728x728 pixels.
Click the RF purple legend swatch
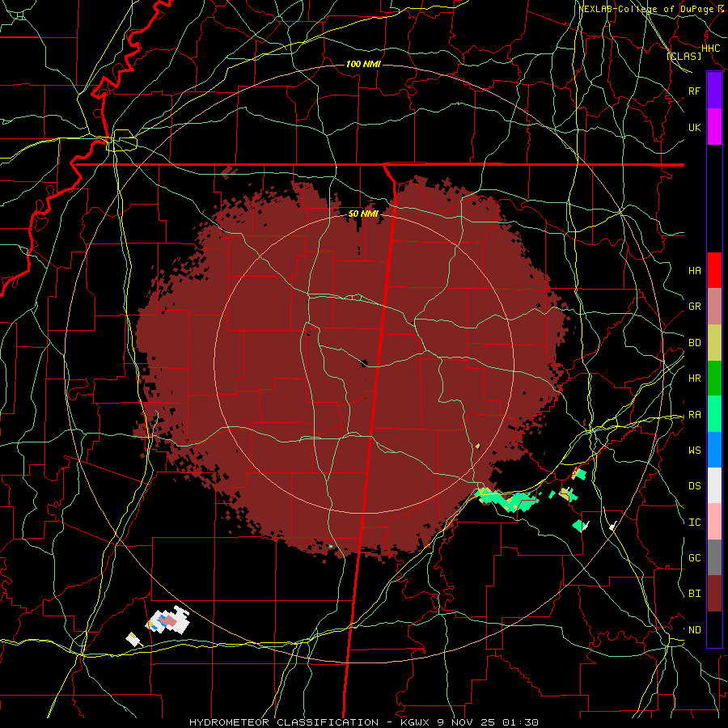(x=714, y=91)
